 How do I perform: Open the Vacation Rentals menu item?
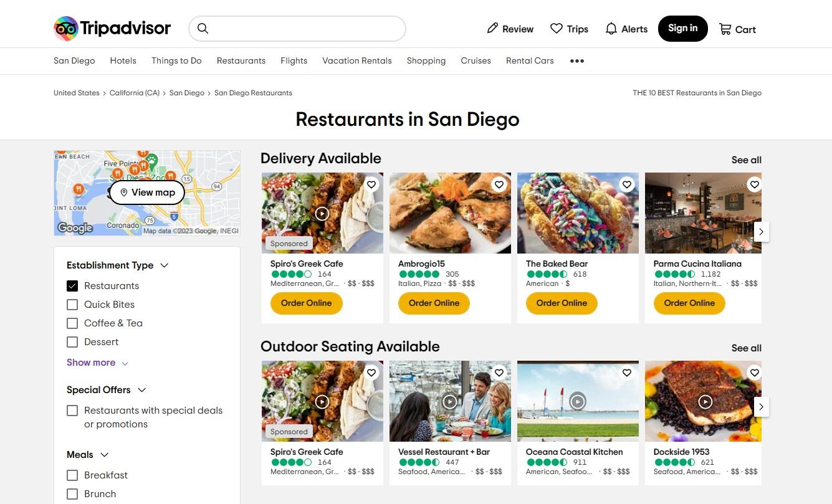357,60
